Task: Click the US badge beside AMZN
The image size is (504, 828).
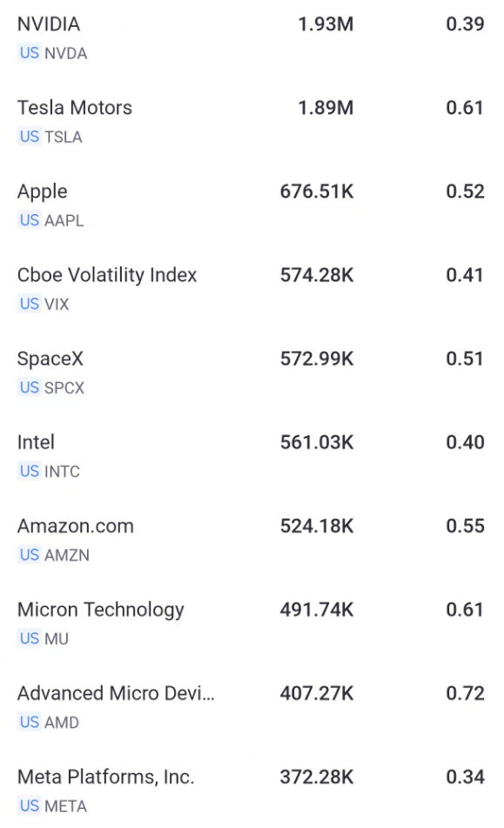Action: click(30, 555)
